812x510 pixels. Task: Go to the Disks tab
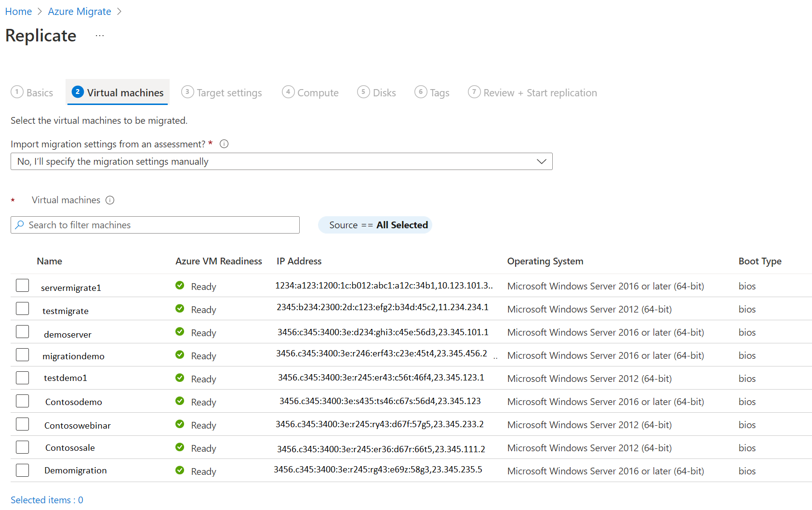coord(377,92)
